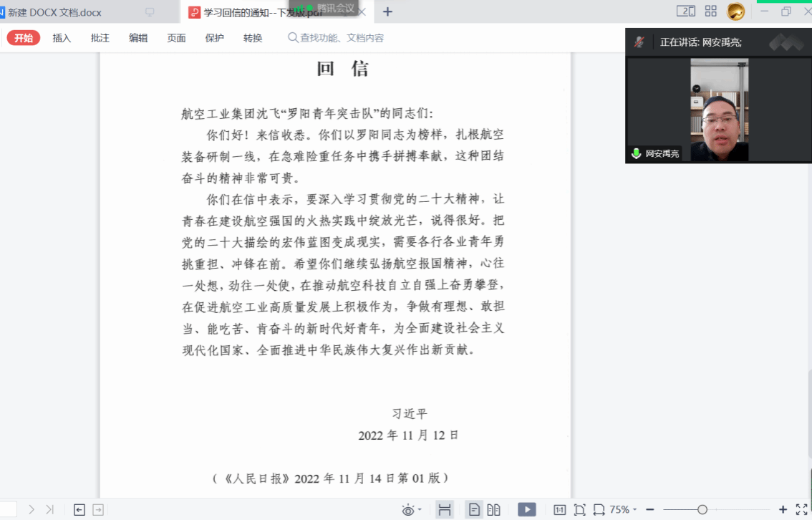The height and width of the screenshot is (520, 812).
Task: Switch to two-page view mode
Action: [493, 510]
